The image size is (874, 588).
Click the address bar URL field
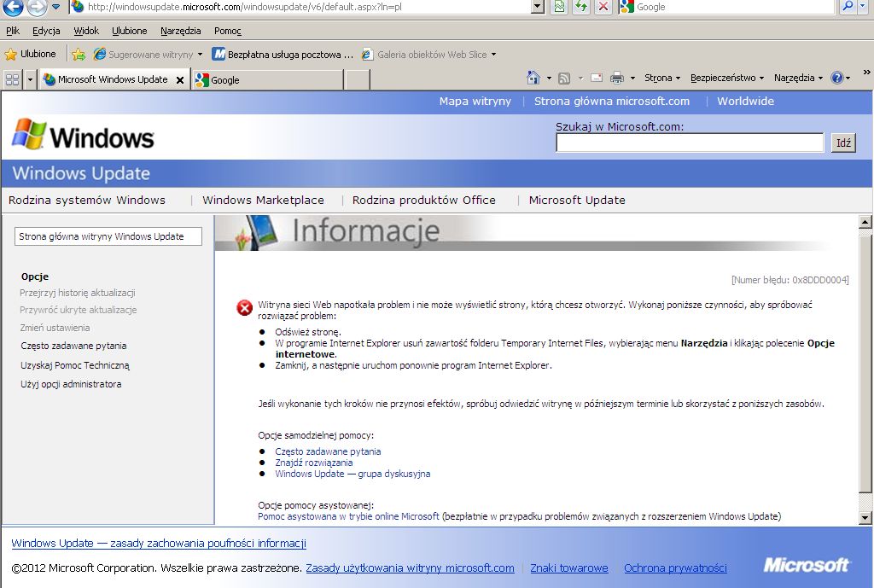[301, 7]
